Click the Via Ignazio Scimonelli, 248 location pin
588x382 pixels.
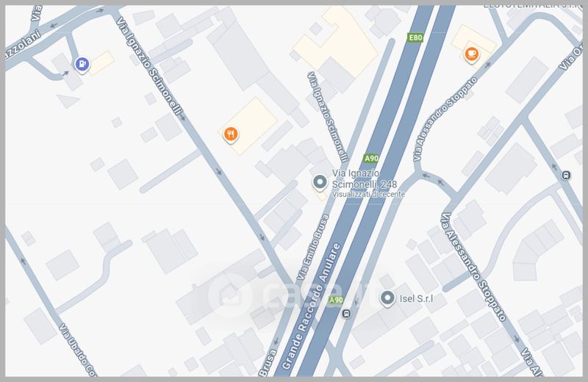click(320, 183)
